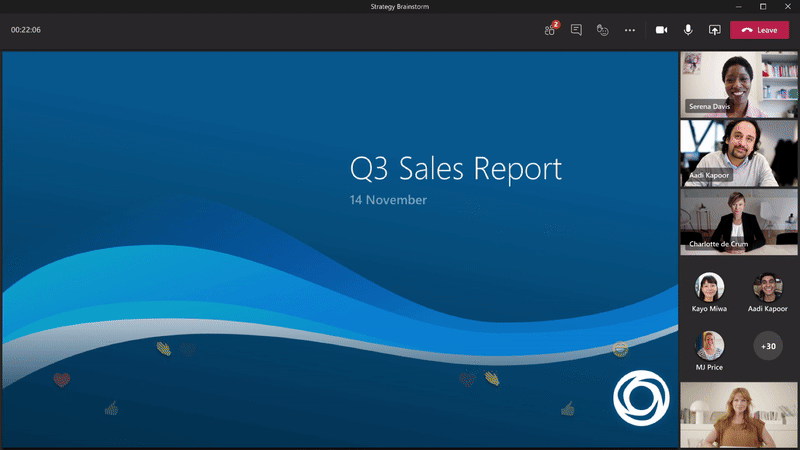Click Aadi Kapoor round avatar
This screenshot has height=450, width=800.
click(x=768, y=287)
